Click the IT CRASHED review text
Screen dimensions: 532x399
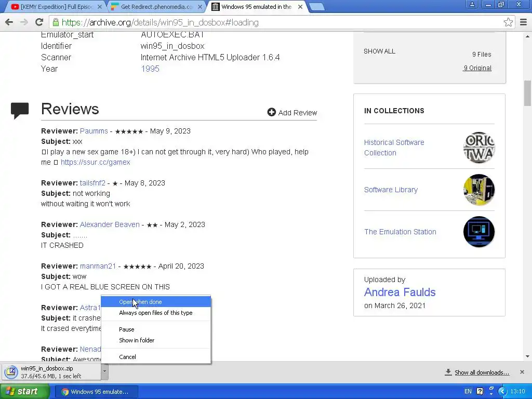coord(62,245)
